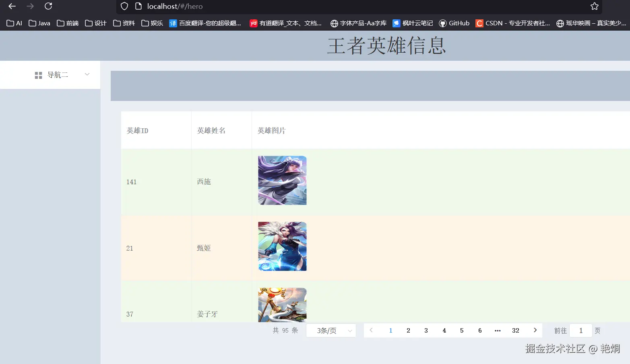630x364 pixels.
Task: Click next page arrow in pagination
Action: (x=535, y=330)
